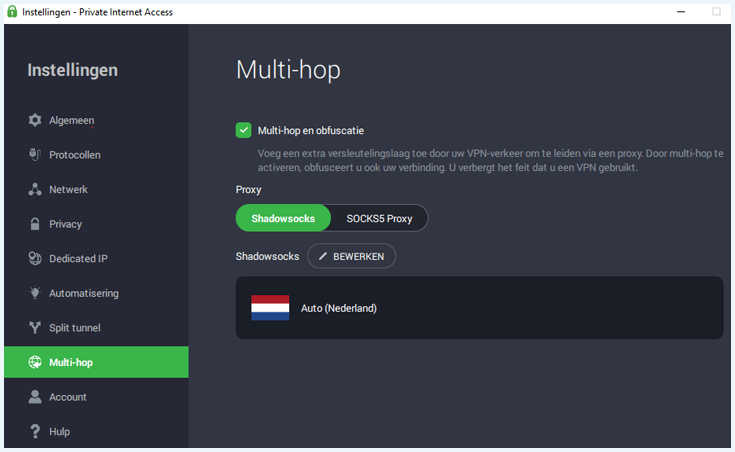
Task: Click the Multi-hop globe icon
Action: pyautogui.click(x=35, y=362)
